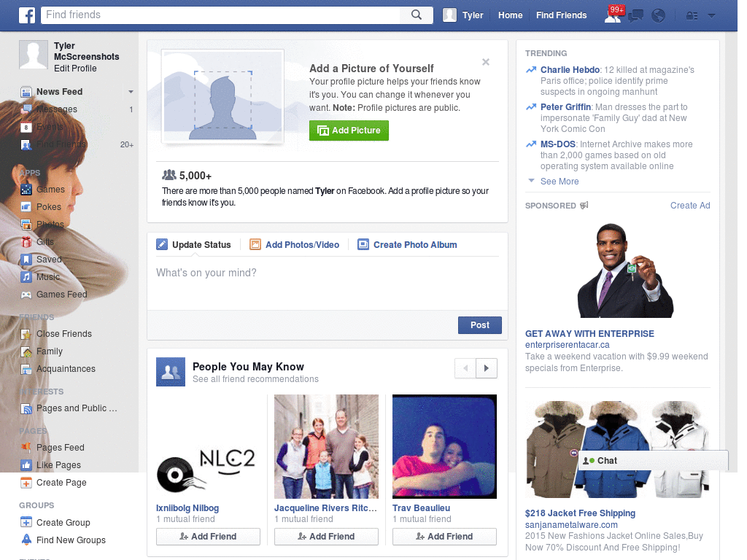
Task: Open the Like Pages thumbs-up icon
Action: pos(26,465)
